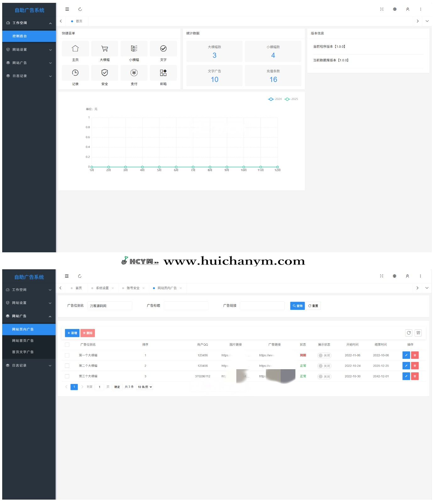Click the blue 查询 search button
434x504 pixels.
point(297,306)
